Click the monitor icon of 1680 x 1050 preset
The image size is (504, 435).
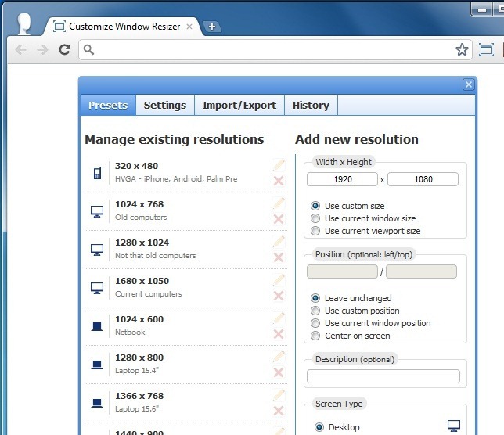97,288
